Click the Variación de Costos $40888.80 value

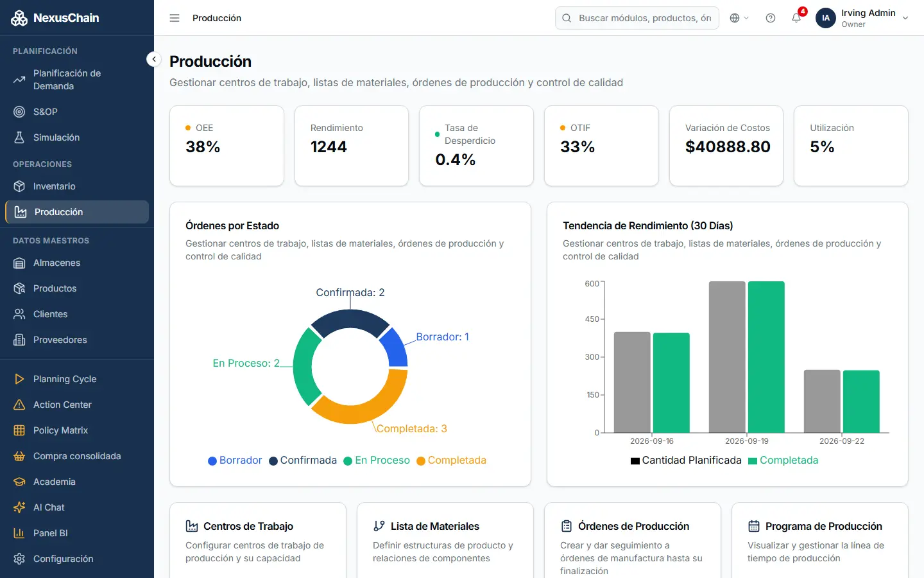point(728,147)
